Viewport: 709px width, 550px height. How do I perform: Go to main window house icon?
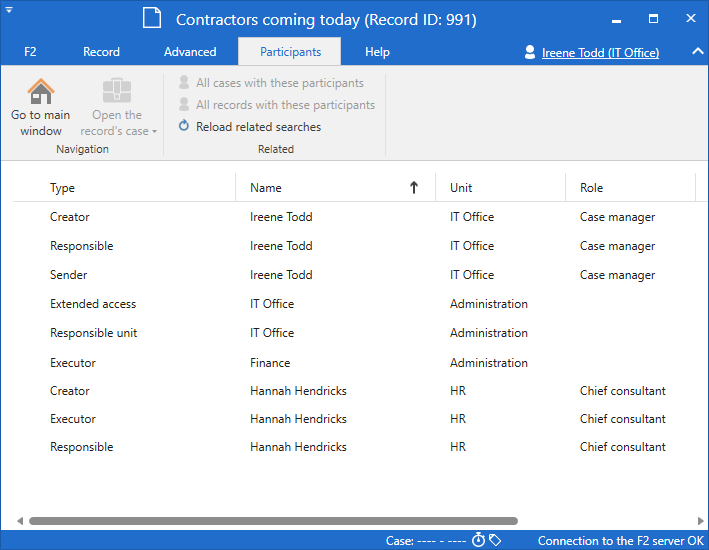coord(41,91)
